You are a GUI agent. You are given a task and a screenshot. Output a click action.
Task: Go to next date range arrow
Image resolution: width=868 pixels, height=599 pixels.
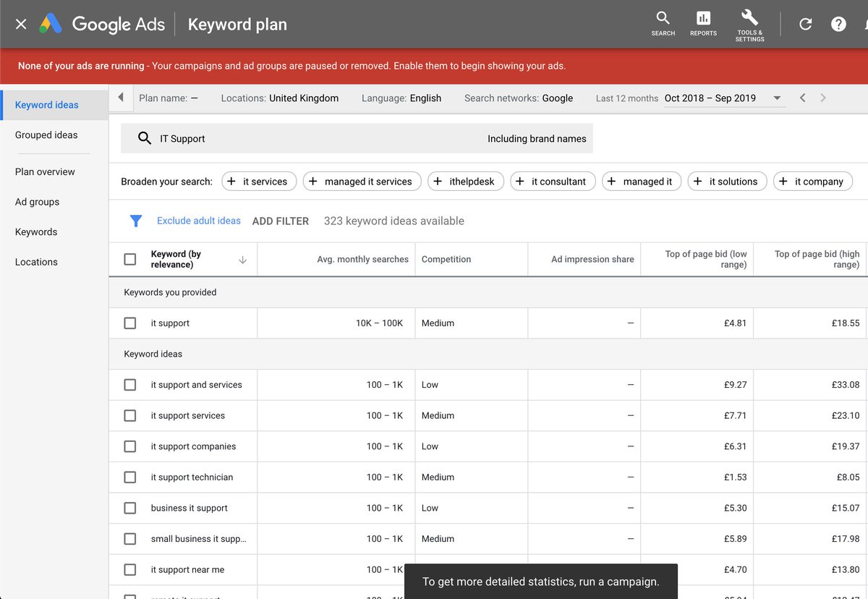click(x=823, y=98)
